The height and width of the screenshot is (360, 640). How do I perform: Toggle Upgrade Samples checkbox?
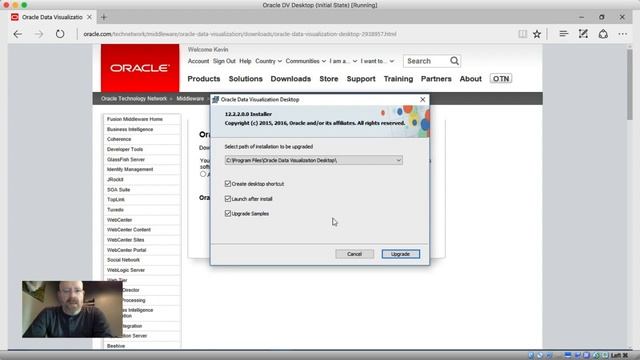pyautogui.click(x=228, y=213)
